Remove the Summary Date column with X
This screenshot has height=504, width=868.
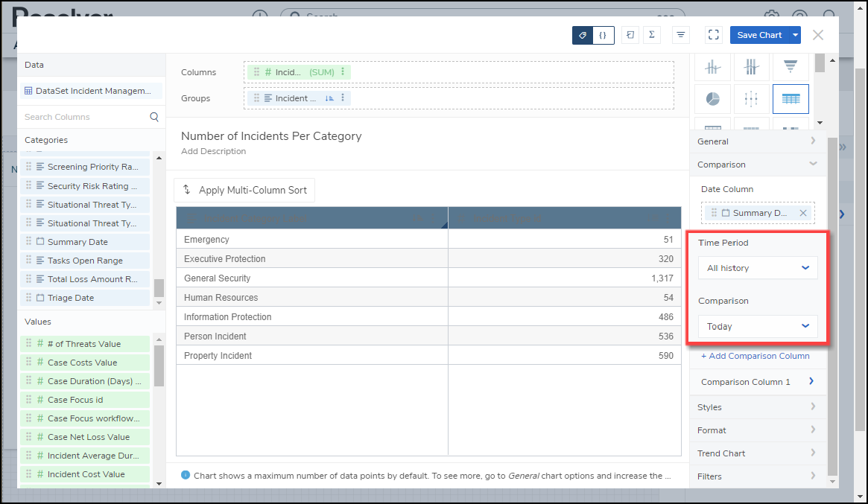(x=803, y=213)
